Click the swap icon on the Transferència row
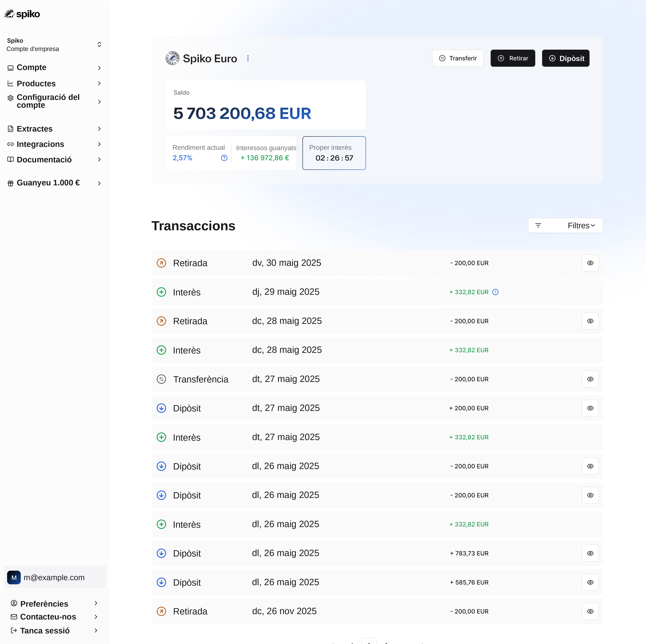This screenshot has height=644, width=646. [161, 379]
